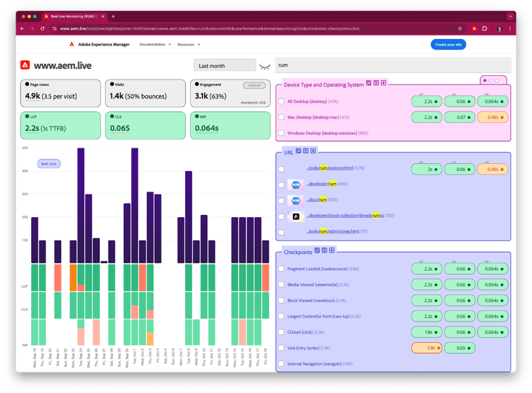Screen dimensions: 532x393
Task: Click the rum filter search field
Action: (393, 65)
